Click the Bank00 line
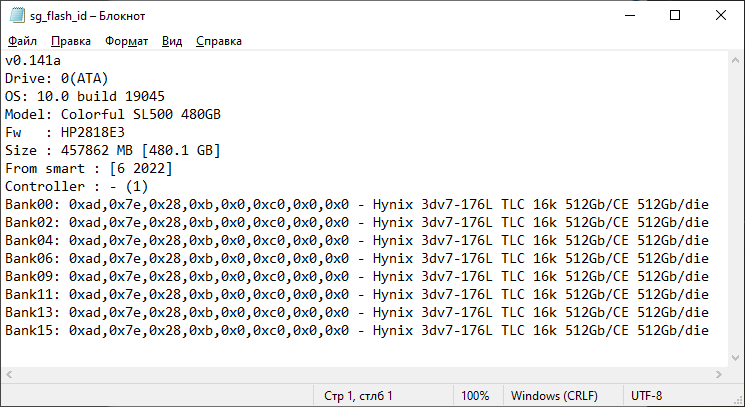Screen dimensions: 745x407 (357, 205)
